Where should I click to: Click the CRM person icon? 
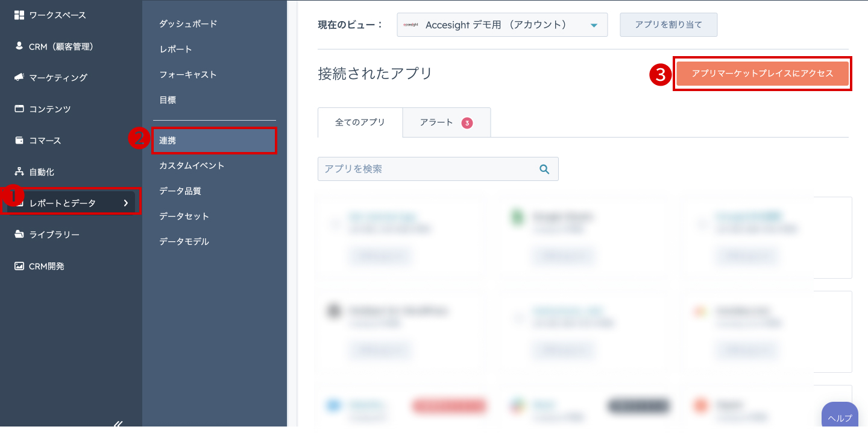point(19,46)
